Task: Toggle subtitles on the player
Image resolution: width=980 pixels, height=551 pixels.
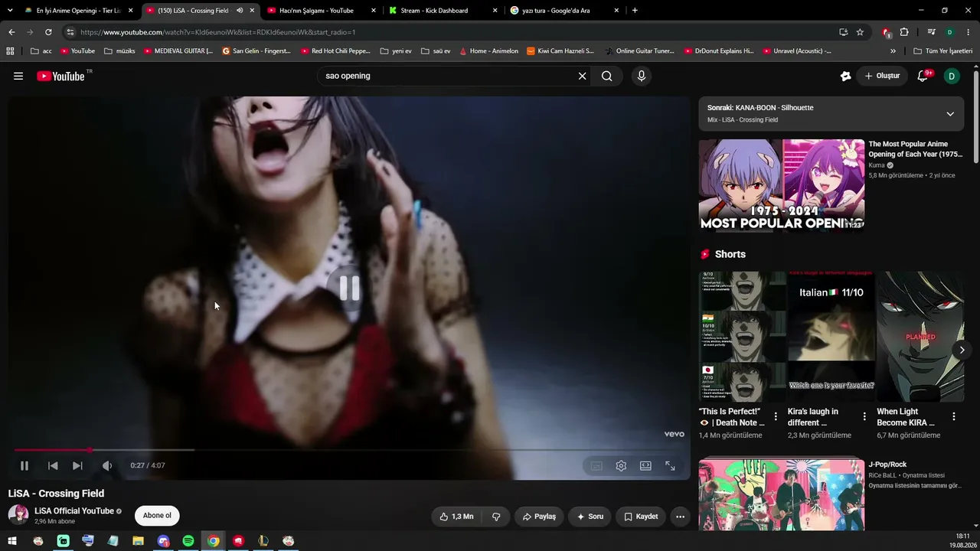Action: (x=596, y=465)
